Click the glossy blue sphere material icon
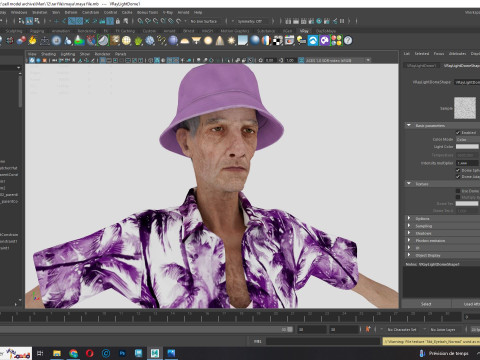Viewport: 480px width, 360px height. pos(255,41)
